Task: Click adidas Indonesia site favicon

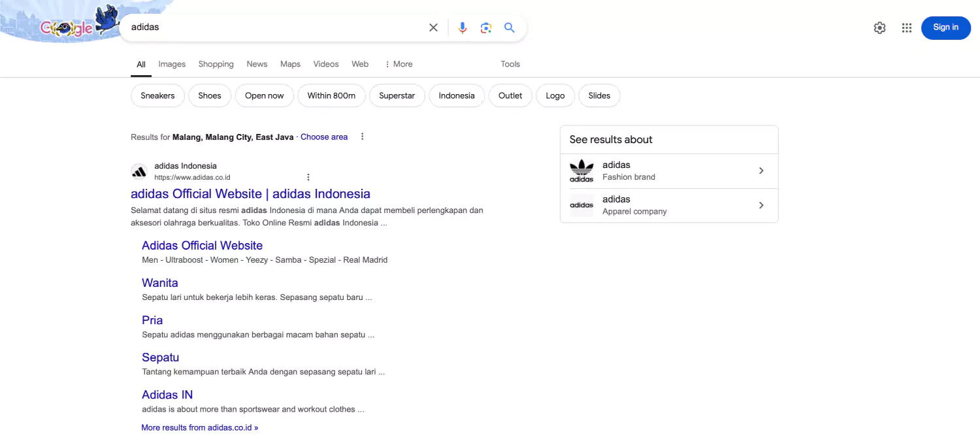Action: tap(139, 171)
